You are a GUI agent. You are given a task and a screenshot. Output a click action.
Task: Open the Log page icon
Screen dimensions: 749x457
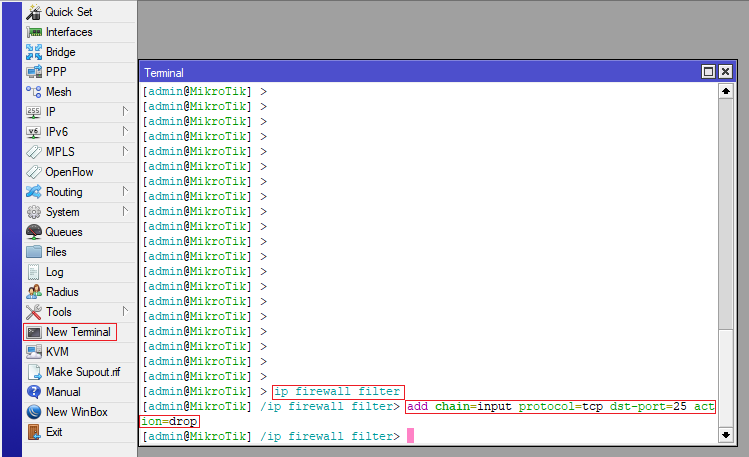[x=33, y=272]
